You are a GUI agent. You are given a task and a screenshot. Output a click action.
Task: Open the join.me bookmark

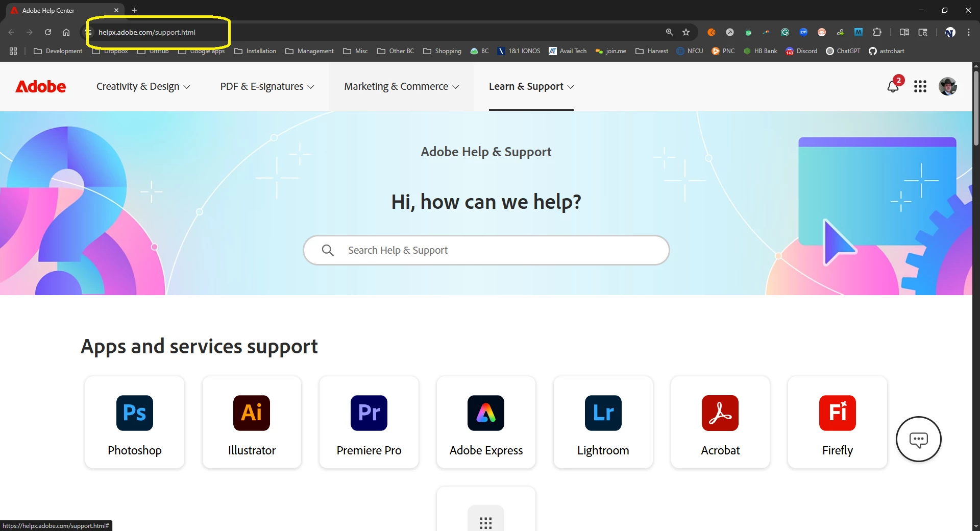(x=611, y=51)
